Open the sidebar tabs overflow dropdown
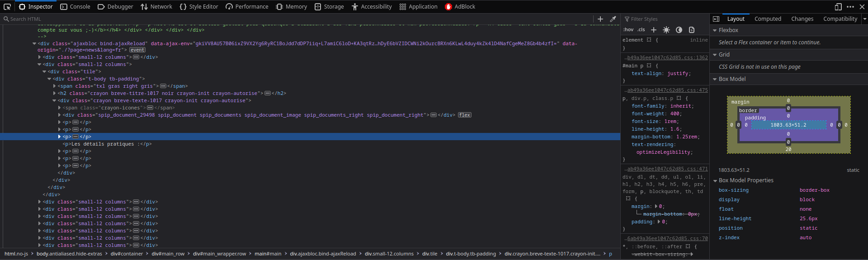The image size is (868, 260). (x=864, y=19)
